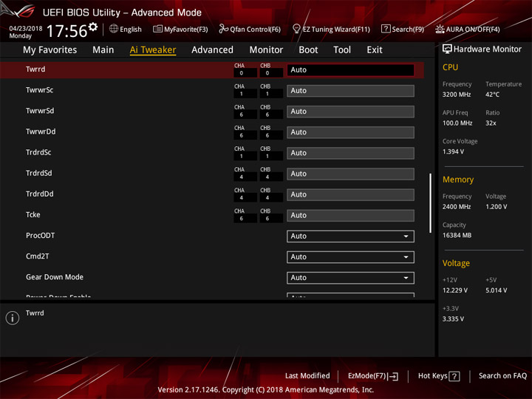Click the TrdrdDd Auto input field
The height and width of the screenshot is (399, 532).
pyautogui.click(x=350, y=194)
